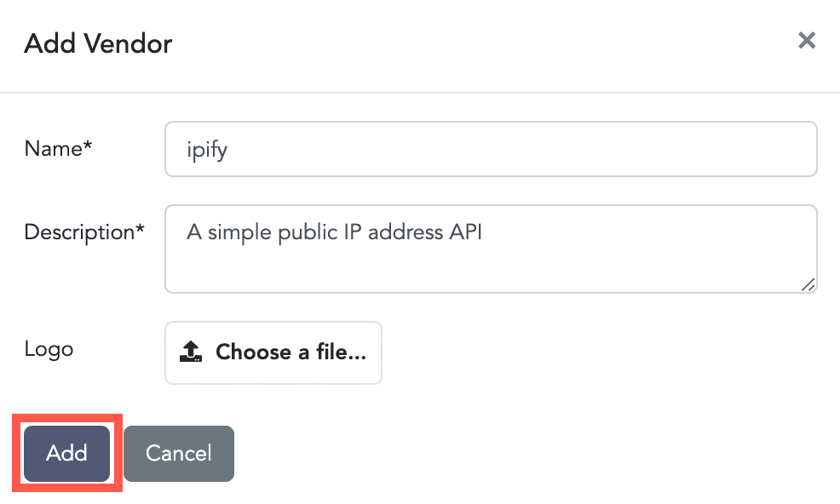Click the word 'API' in the description

tap(465, 232)
